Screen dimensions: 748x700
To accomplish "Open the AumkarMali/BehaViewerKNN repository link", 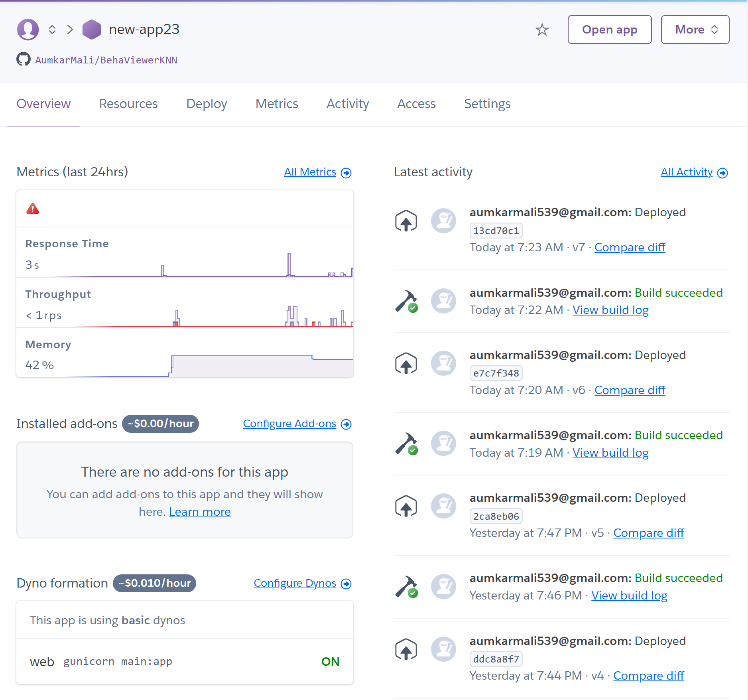I will coord(106,60).
